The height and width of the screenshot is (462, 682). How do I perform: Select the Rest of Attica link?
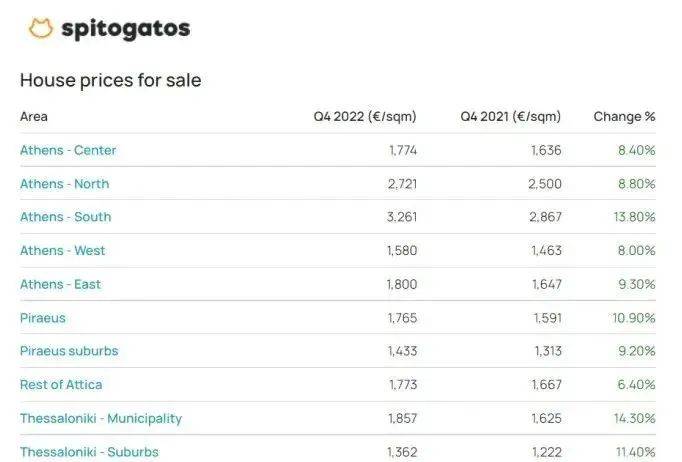pos(61,385)
